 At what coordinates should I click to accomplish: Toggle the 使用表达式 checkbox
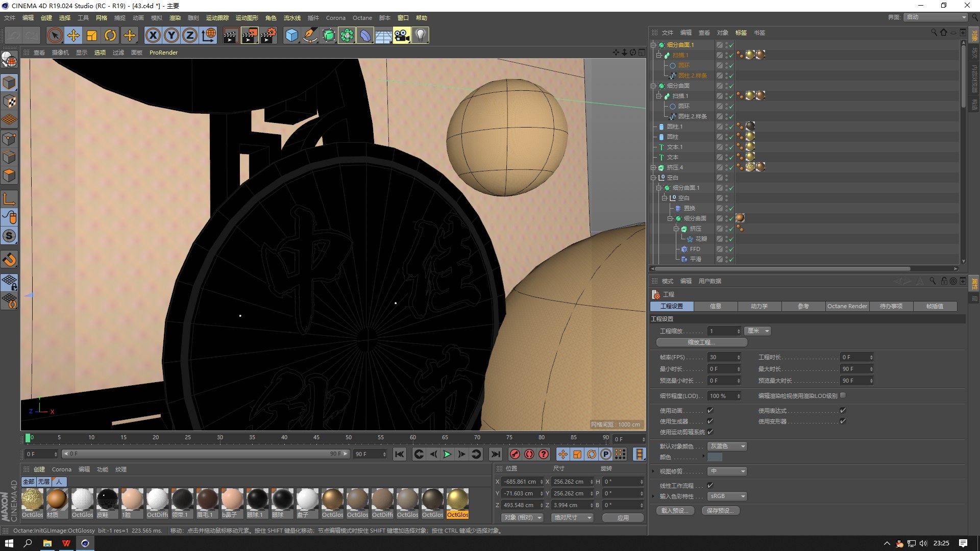pos(843,410)
